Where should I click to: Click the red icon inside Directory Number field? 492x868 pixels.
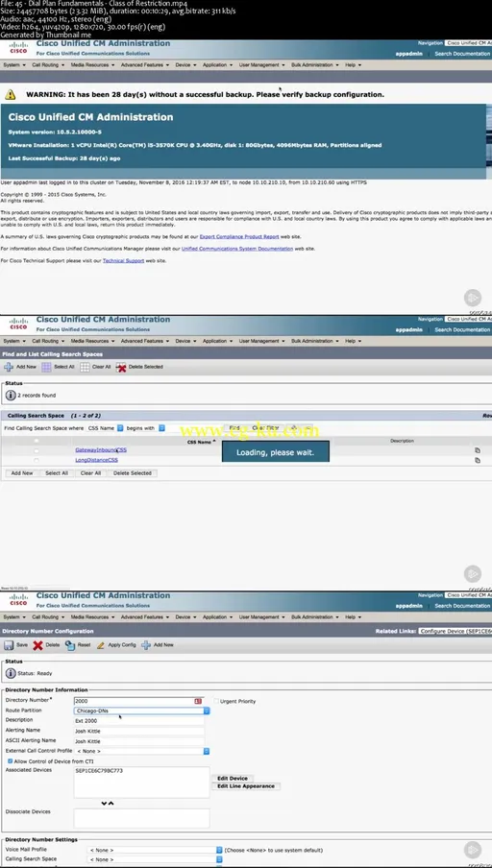(x=198, y=701)
